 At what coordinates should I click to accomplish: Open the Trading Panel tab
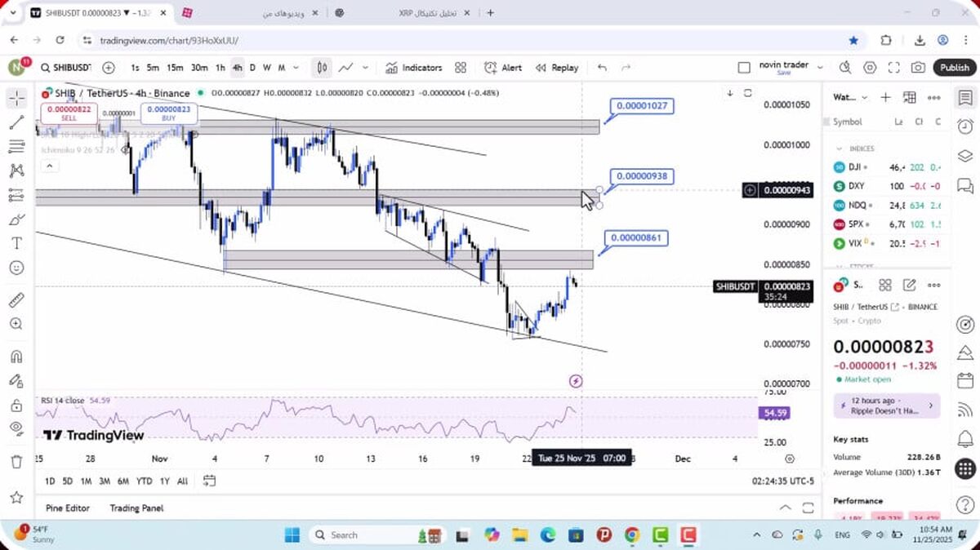click(x=136, y=508)
